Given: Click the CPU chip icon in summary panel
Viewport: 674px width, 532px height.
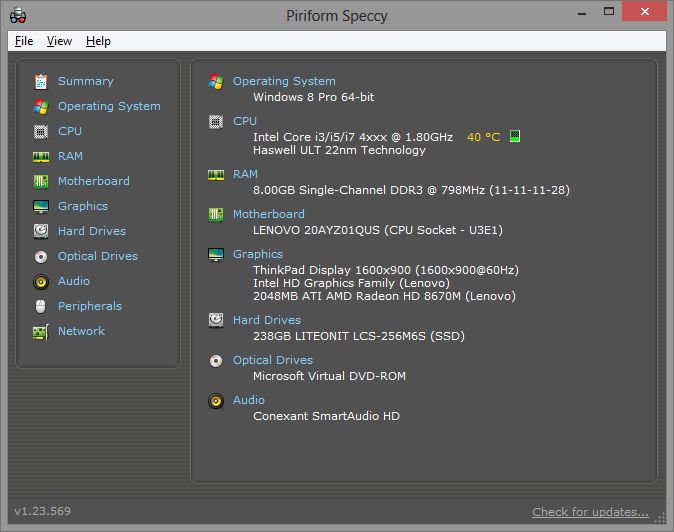Looking at the screenshot, I should click(216, 122).
